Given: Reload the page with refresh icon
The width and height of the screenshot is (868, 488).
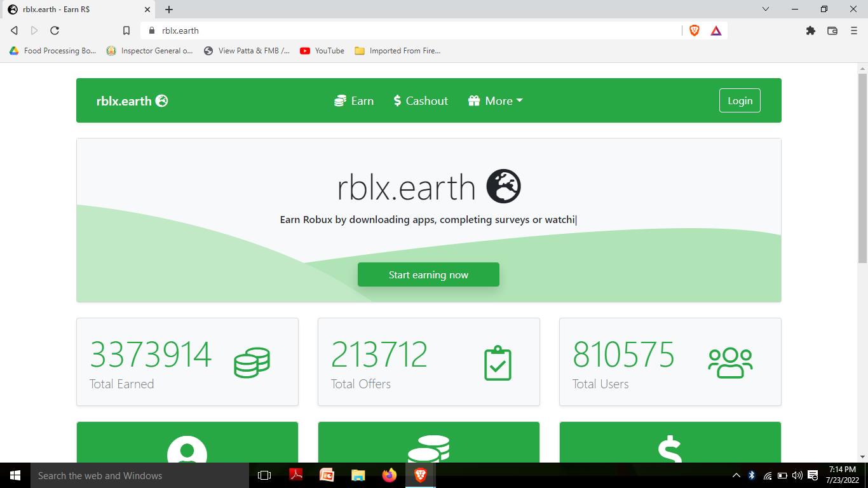Looking at the screenshot, I should pos(55,30).
